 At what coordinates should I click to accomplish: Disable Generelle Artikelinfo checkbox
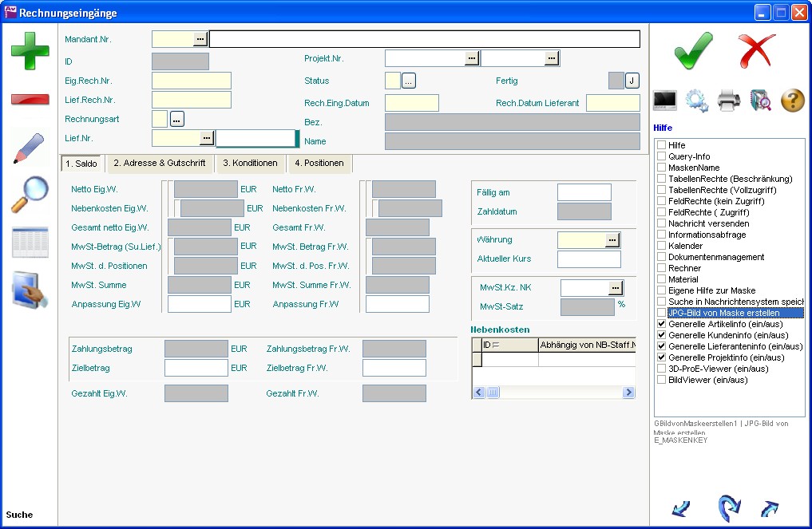point(661,325)
